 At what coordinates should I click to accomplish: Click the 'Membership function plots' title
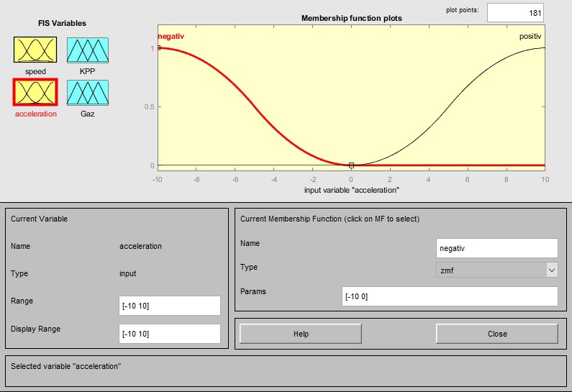click(352, 18)
